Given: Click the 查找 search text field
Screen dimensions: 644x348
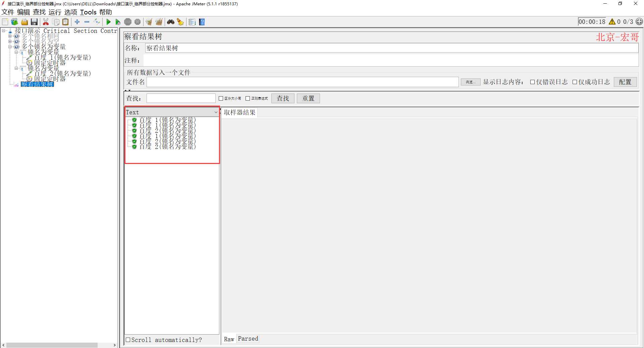Looking at the screenshot, I should click(x=181, y=98).
